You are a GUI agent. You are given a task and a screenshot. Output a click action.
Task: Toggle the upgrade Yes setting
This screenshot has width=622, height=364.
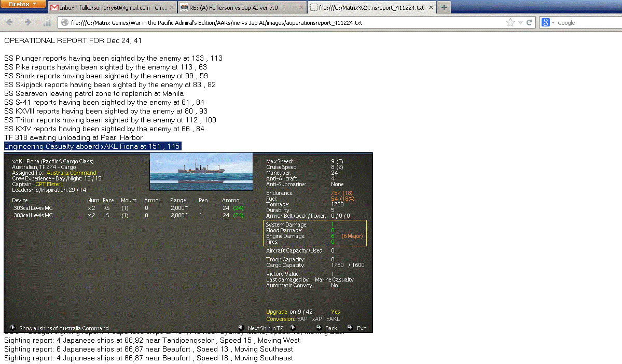(335, 312)
